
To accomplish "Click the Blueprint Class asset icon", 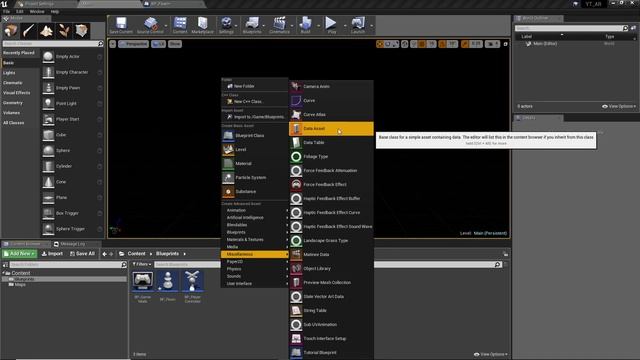I will click(228, 136).
